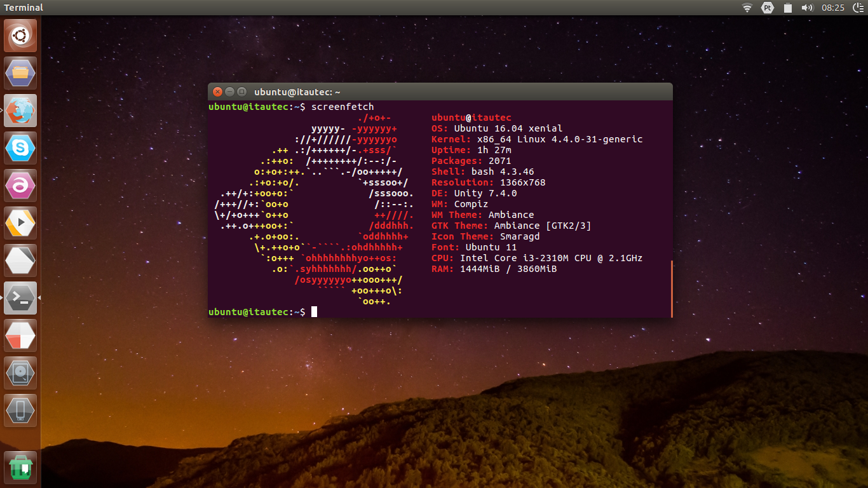Screen dimensions: 868x488
Task: Open the Ubuntu Dash from the launcher
Action: (20, 36)
